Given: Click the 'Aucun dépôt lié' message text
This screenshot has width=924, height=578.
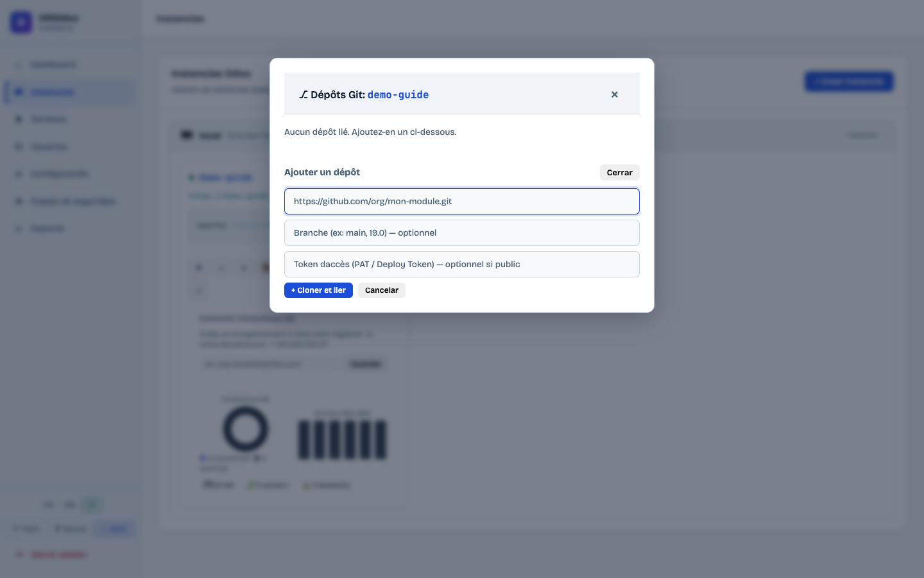Looking at the screenshot, I should pos(370,132).
